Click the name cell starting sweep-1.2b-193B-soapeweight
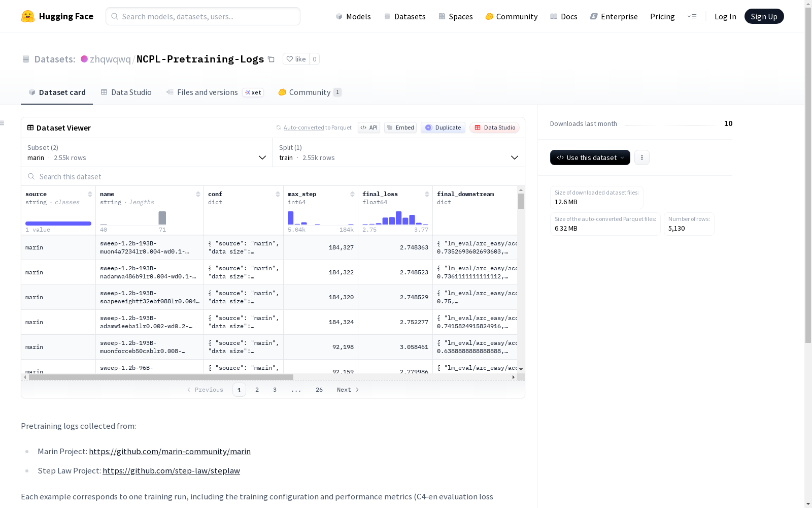The image size is (812, 508). click(150, 297)
